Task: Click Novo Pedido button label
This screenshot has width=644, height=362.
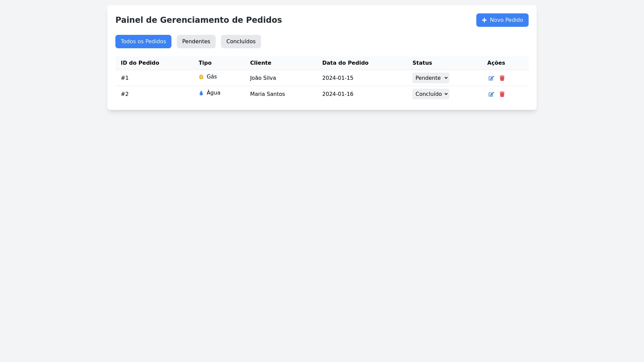Action: (506, 20)
